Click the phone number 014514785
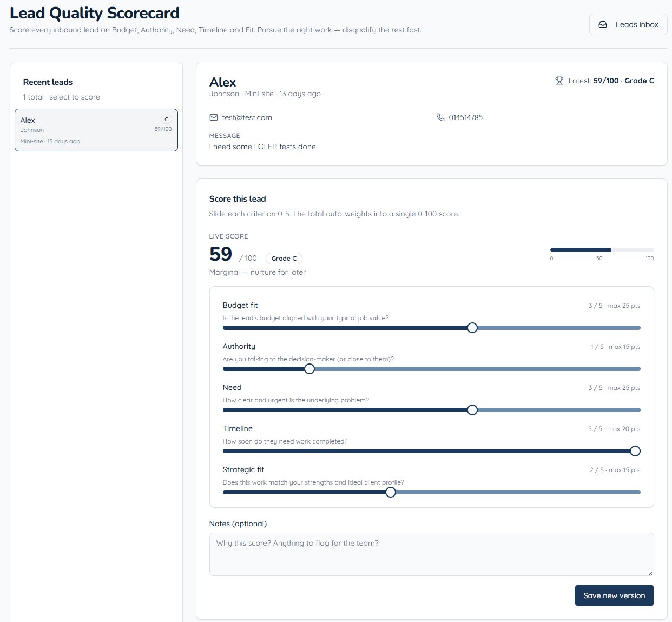The width and height of the screenshot is (672, 622). click(x=466, y=117)
